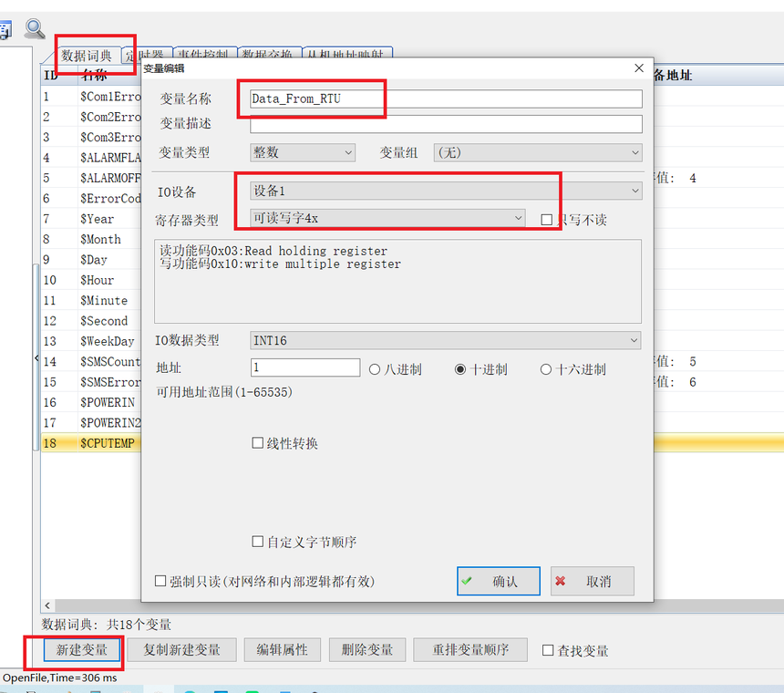
Task: Select the $POWERIN row with ID 16
Action: [x=91, y=402]
